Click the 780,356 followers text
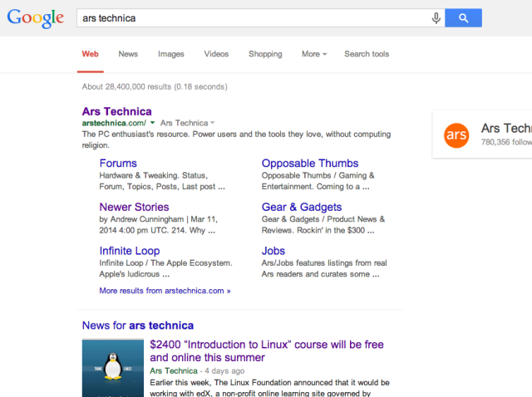The width and height of the screenshot is (532, 397). coord(506,142)
